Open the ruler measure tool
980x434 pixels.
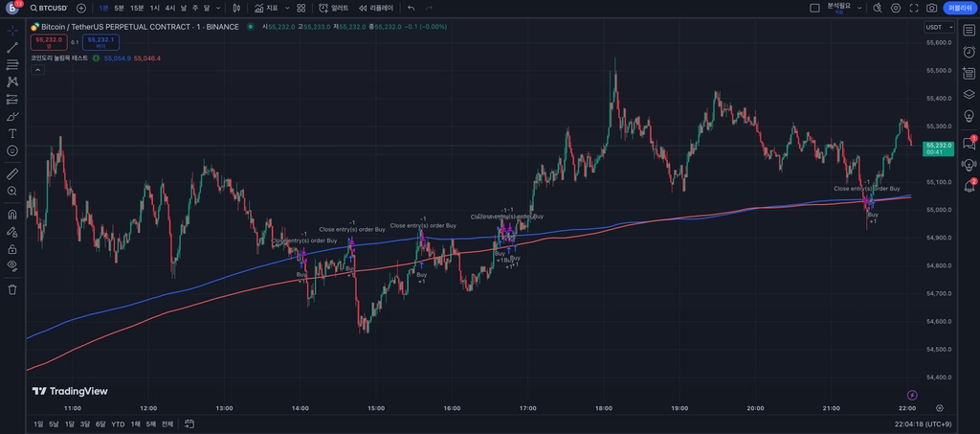point(11,173)
